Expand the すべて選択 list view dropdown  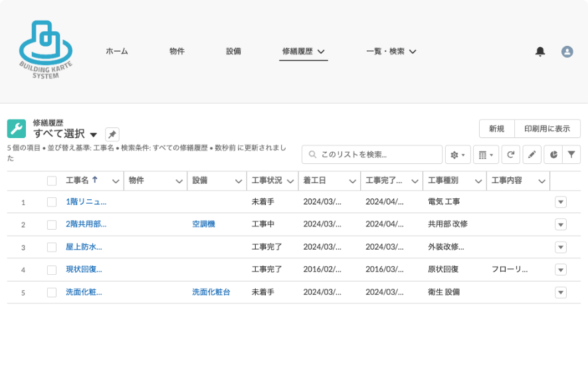(94, 135)
